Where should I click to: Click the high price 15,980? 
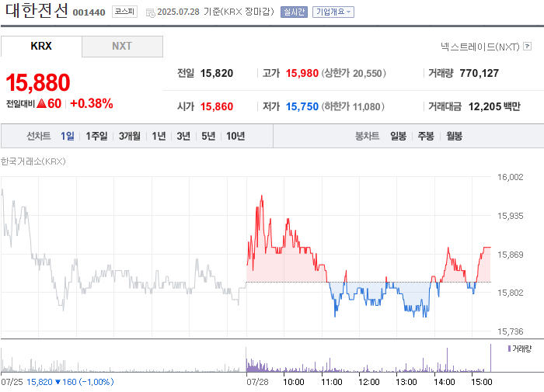click(302, 73)
